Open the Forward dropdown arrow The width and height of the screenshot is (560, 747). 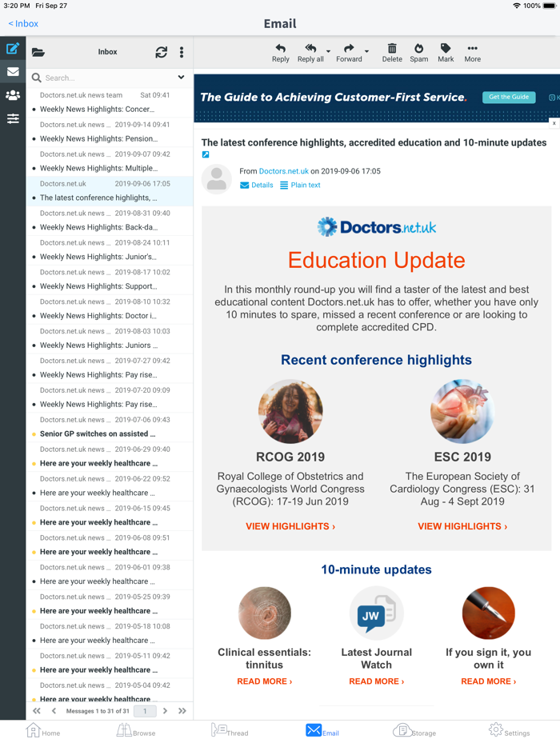(x=366, y=51)
